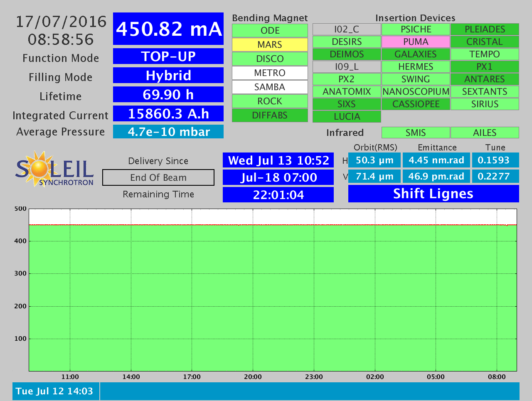This screenshot has height=401, width=532.
Task: Click the 20:00 mark on chart axis
Action: tap(253, 377)
